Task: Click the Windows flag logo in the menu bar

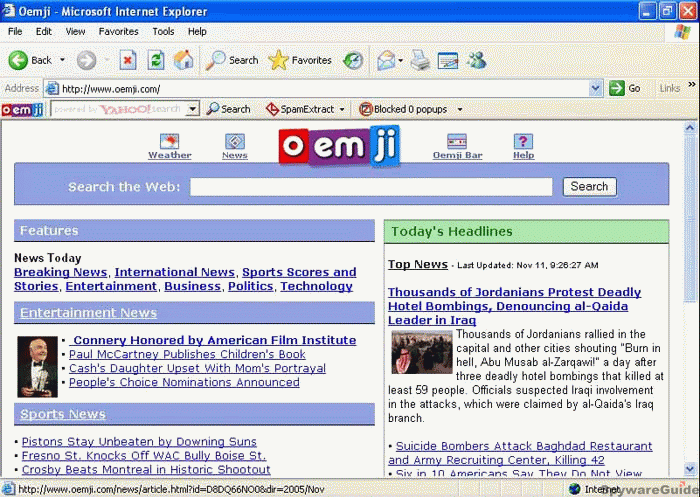Action: coord(683,32)
